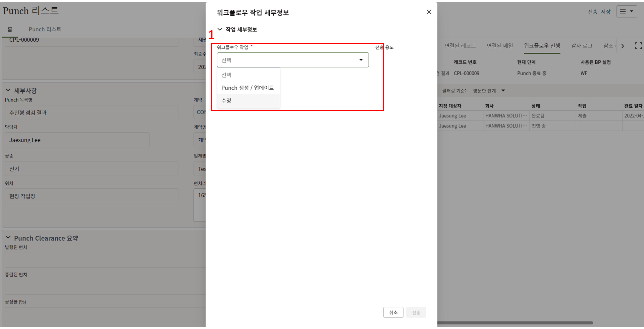Collapse the 세부사항 section
The width and height of the screenshot is (644, 329).
tap(8, 90)
